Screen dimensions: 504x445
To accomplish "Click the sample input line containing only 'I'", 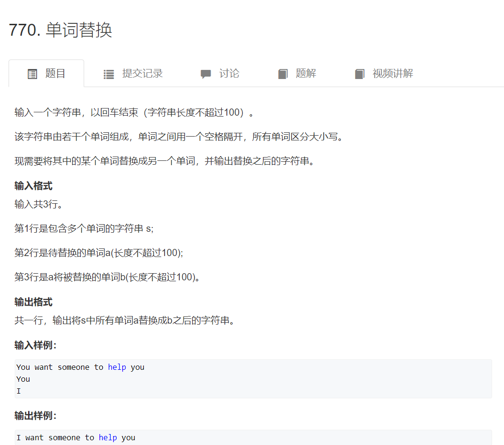I will pos(19,391).
